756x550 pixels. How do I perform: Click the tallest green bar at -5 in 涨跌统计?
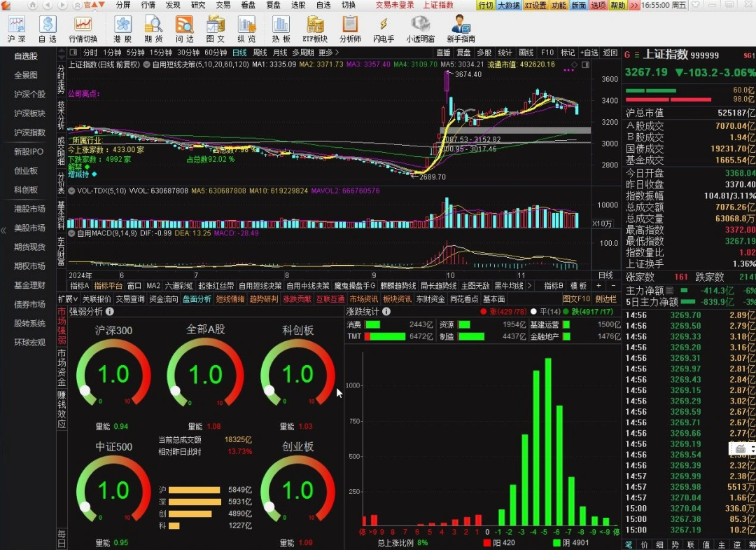point(547,442)
